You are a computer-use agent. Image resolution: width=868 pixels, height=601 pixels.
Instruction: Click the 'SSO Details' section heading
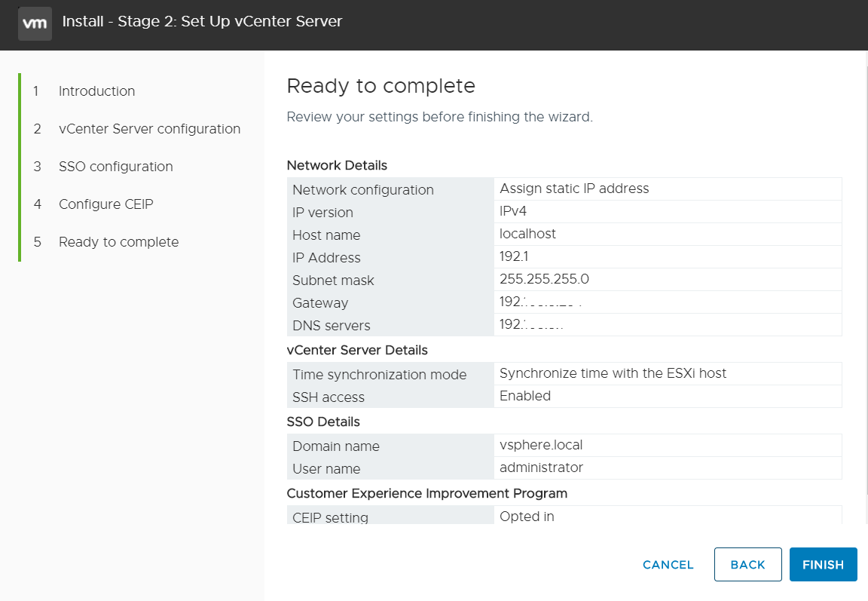323,422
